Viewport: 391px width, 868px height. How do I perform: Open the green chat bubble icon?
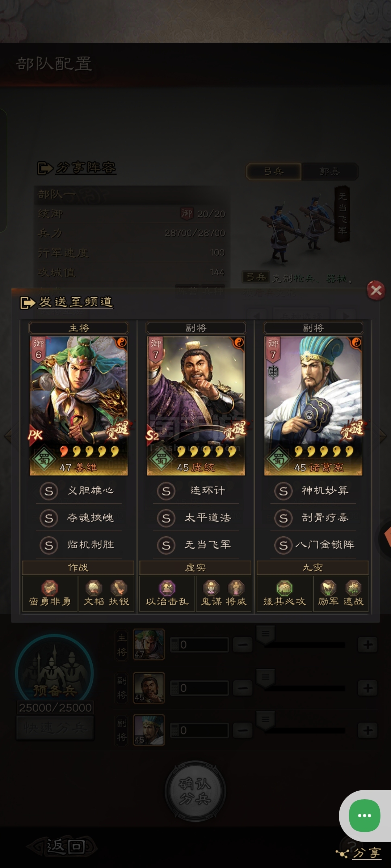point(365,816)
